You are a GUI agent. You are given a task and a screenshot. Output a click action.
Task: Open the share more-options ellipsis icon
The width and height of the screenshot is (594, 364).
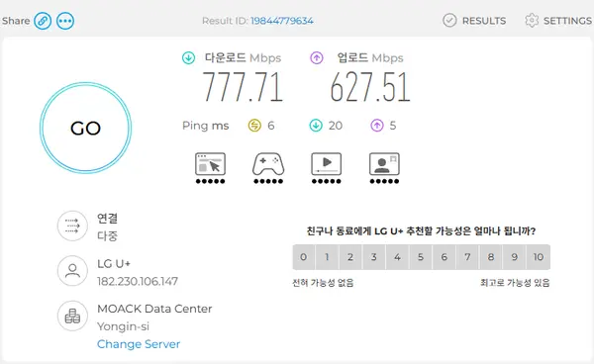tap(65, 21)
